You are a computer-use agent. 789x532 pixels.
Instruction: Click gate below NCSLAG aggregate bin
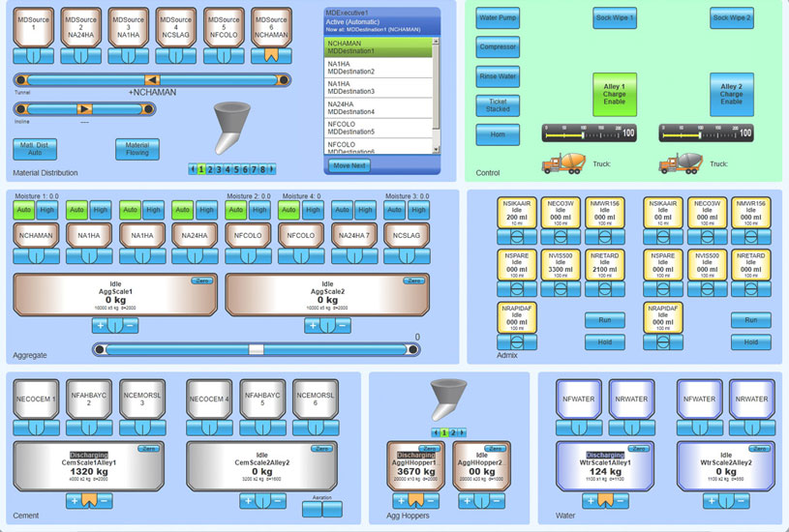pyautogui.click(x=407, y=256)
